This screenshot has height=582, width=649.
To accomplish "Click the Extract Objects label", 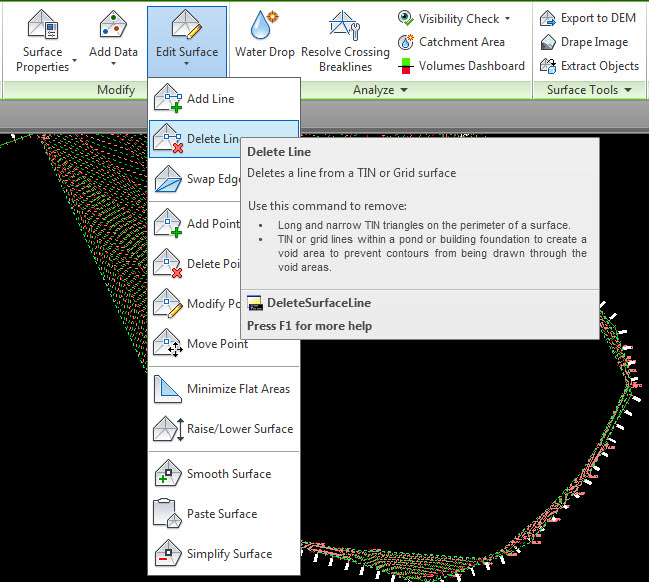I will pyautogui.click(x=600, y=66).
